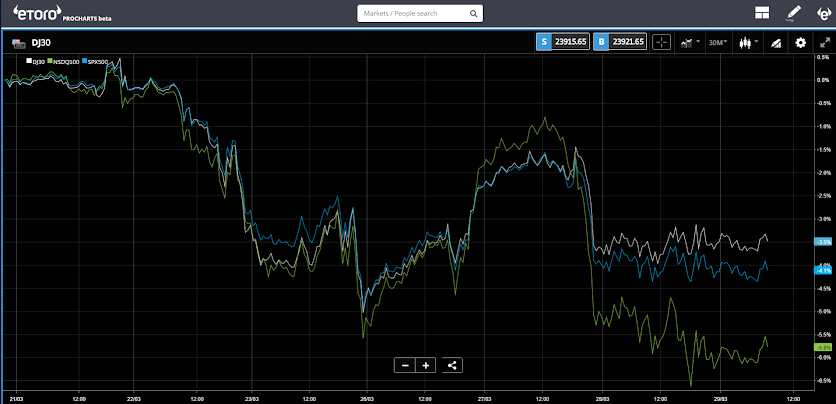Click the B buy button at 23921.65
Screen dimensions: 836x404
[x=620, y=42]
